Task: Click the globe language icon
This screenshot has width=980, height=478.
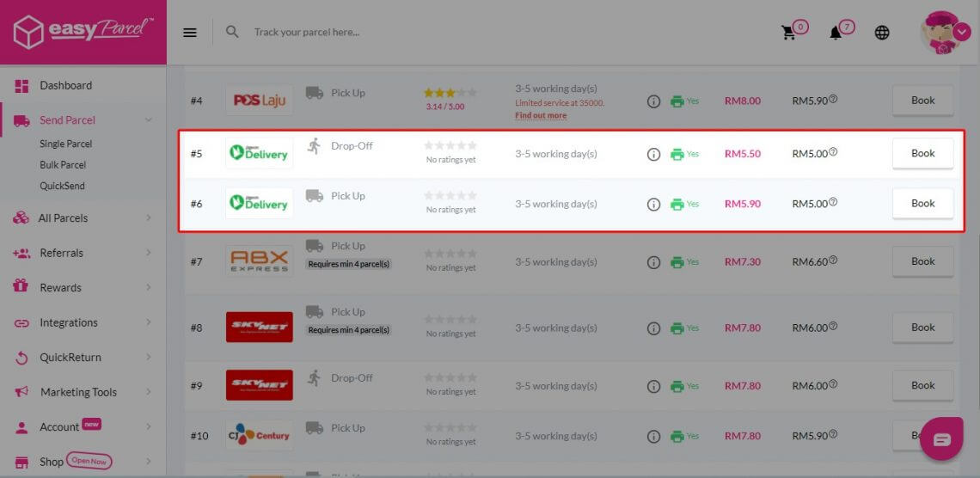Action: pyautogui.click(x=882, y=33)
